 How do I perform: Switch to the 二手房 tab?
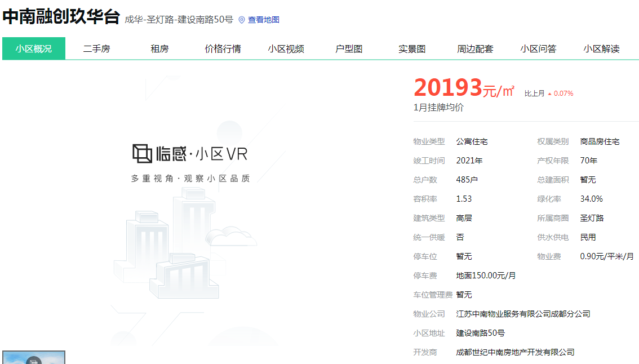tap(96, 48)
